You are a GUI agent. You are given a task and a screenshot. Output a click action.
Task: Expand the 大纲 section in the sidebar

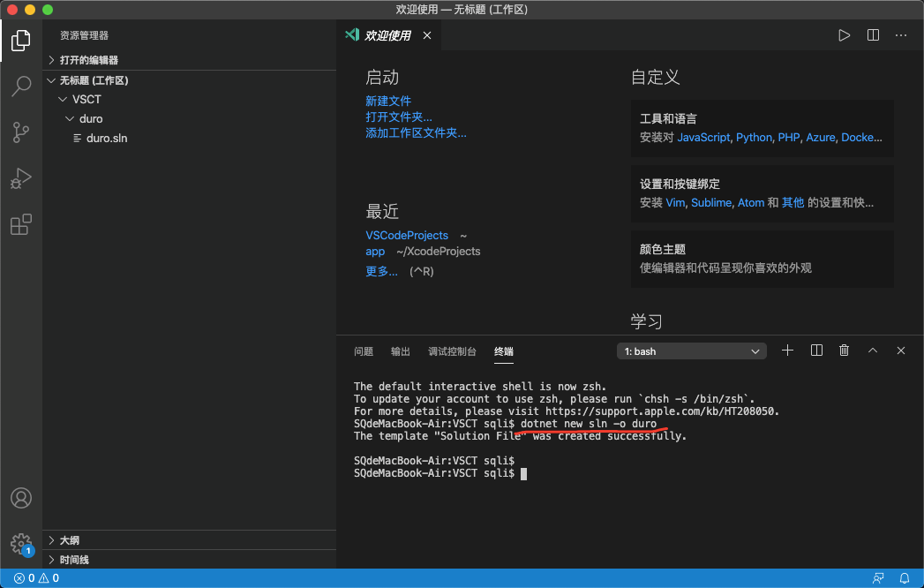[66, 539]
